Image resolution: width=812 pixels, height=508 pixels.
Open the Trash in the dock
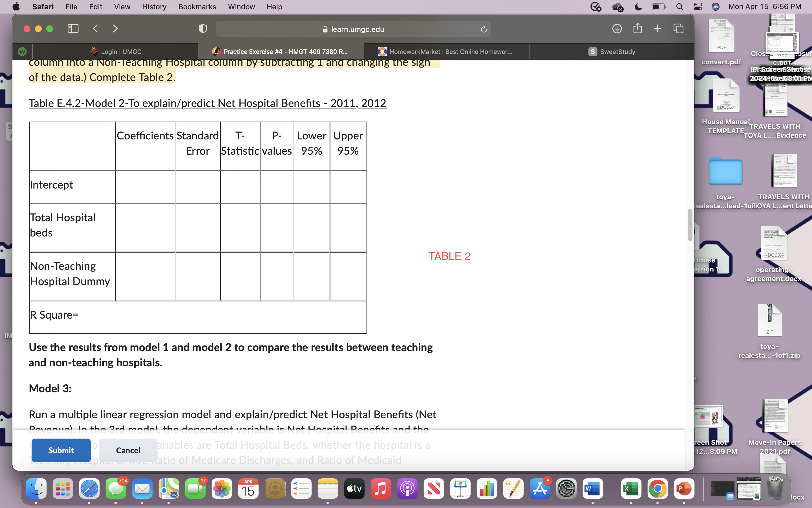click(775, 489)
